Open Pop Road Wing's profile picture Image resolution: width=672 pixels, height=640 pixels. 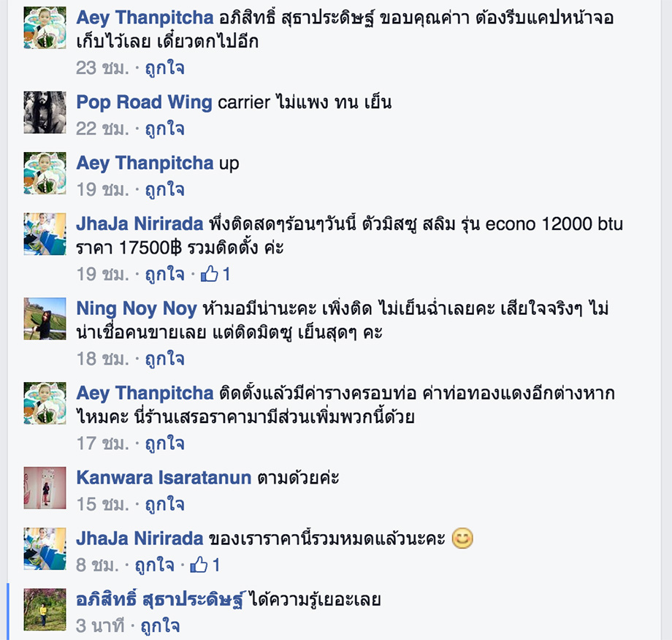pyautogui.click(x=45, y=113)
